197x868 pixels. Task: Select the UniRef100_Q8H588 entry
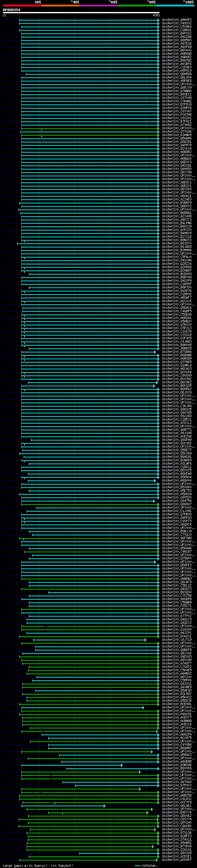[x=176, y=74]
